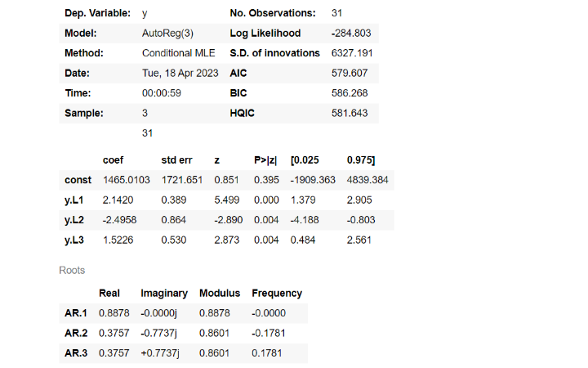Screen dimensions: 588x368
Task: Click the S.D. of innovations value
Action: click(x=352, y=53)
